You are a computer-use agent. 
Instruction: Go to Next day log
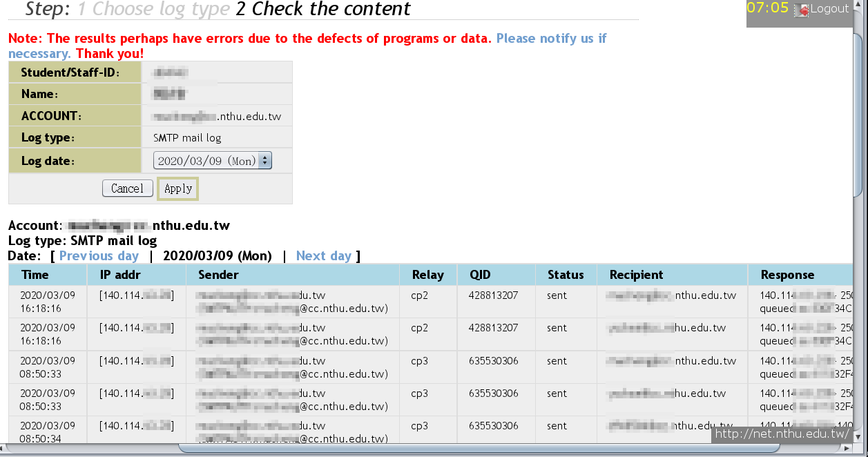point(323,256)
